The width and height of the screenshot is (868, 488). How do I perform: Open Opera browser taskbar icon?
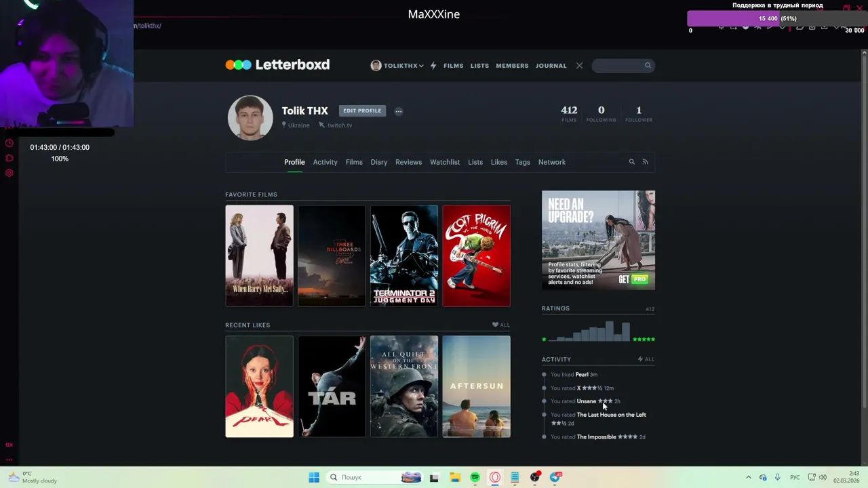(x=495, y=477)
